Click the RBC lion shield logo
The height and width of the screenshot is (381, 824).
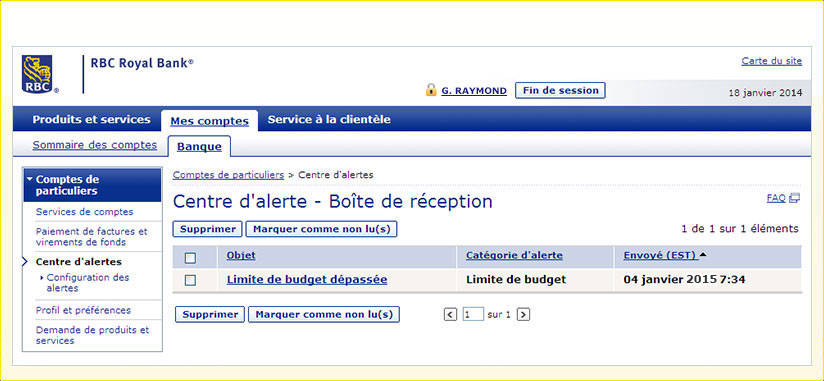(x=37, y=74)
